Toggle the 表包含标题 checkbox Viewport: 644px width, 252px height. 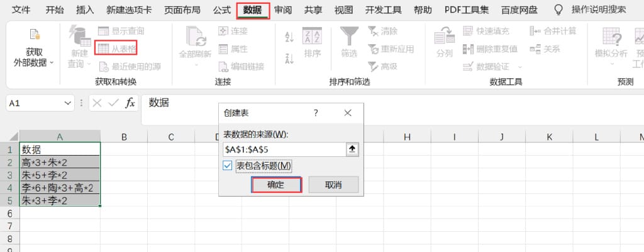(x=228, y=166)
